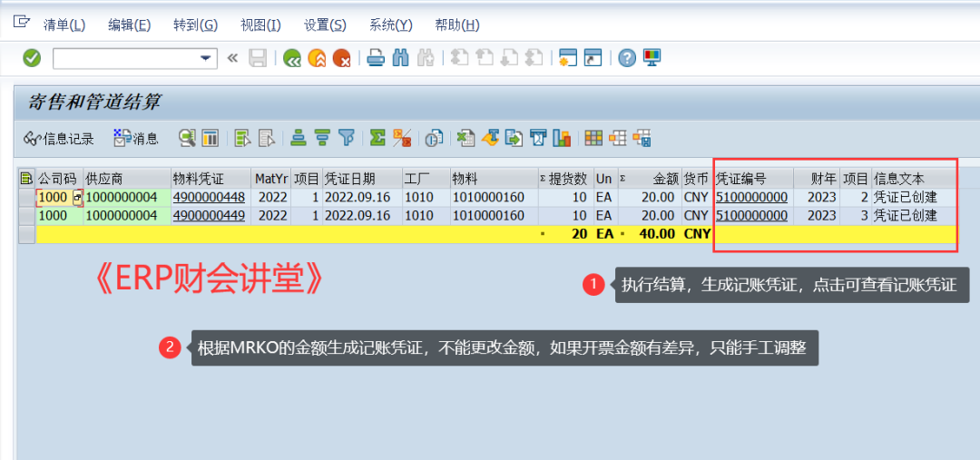Screen dimensions: 980x460
Task: Open the 清单(L) menu
Action: click(64, 24)
